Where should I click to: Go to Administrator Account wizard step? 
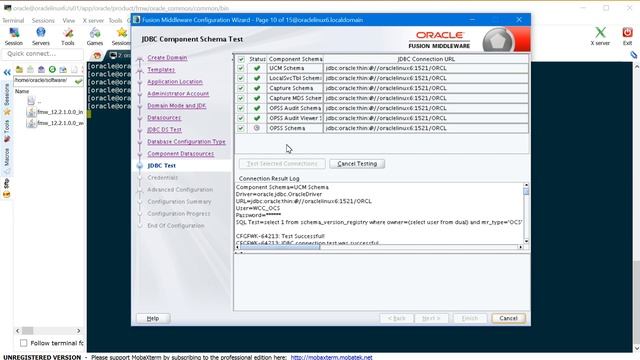[178, 93]
